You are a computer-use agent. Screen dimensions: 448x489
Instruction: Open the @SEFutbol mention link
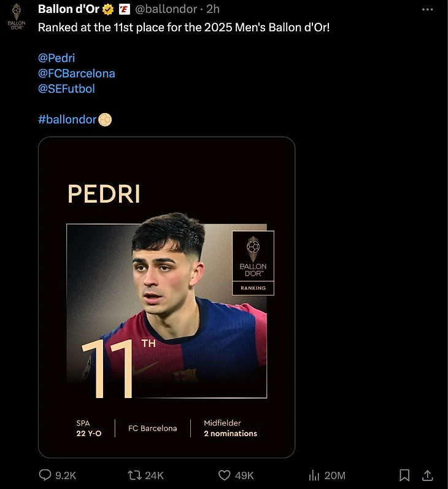66,89
